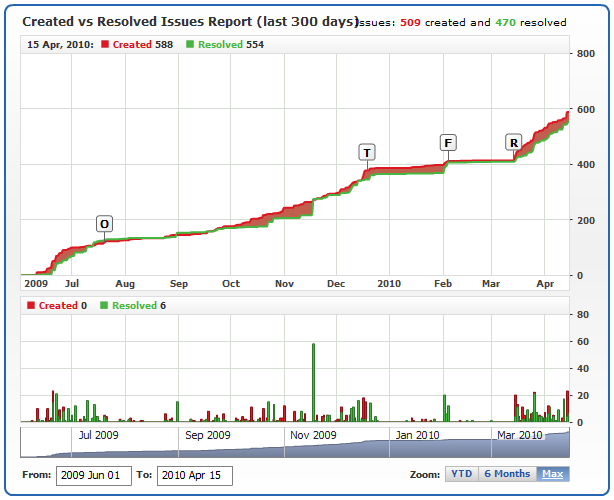The width and height of the screenshot is (614, 500).
Task: Click Jul 2009 in the range selector
Action: (98, 435)
